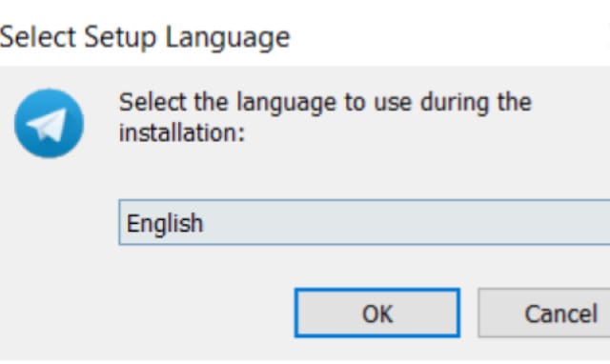610x364 pixels.
Task: Click the white plane inside the blue circle
Action: 48,125
